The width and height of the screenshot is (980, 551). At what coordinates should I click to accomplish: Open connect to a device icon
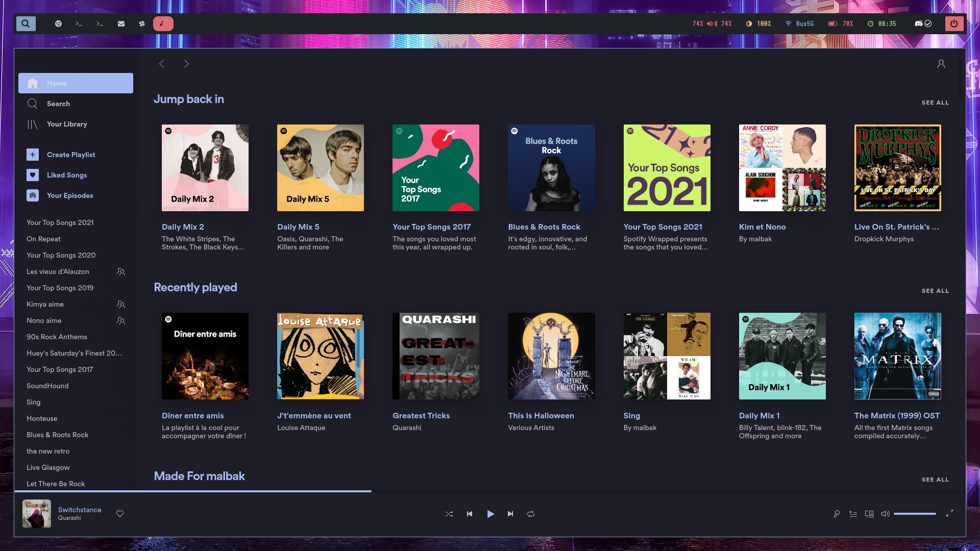pos(869,514)
